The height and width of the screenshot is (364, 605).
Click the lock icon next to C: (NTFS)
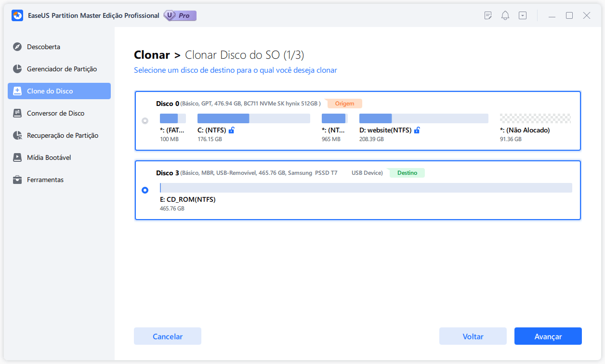[x=232, y=130]
